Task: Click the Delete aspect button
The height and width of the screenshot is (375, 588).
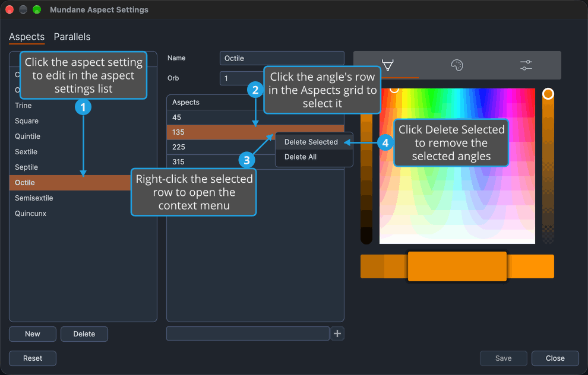Action: click(x=84, y=334)
